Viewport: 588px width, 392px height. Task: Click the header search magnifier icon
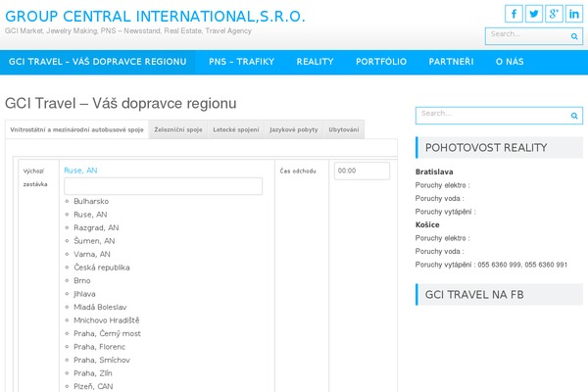574,36
